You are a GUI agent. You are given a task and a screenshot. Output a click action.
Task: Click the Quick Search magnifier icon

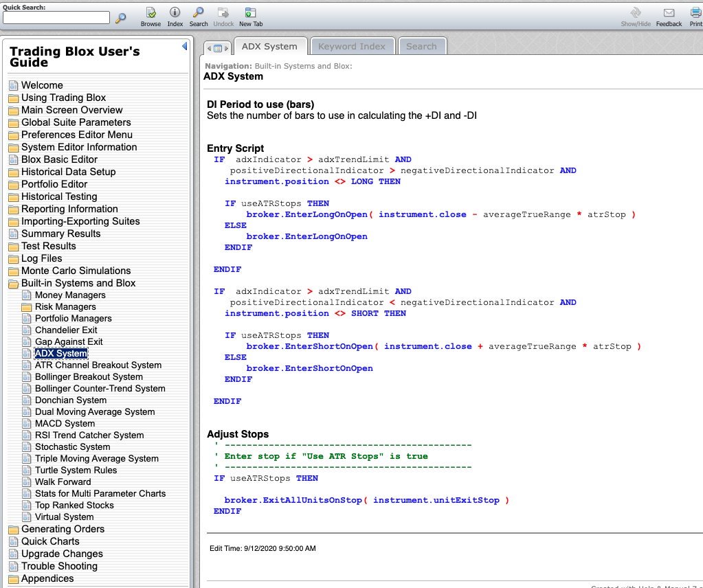pos(121,18)
